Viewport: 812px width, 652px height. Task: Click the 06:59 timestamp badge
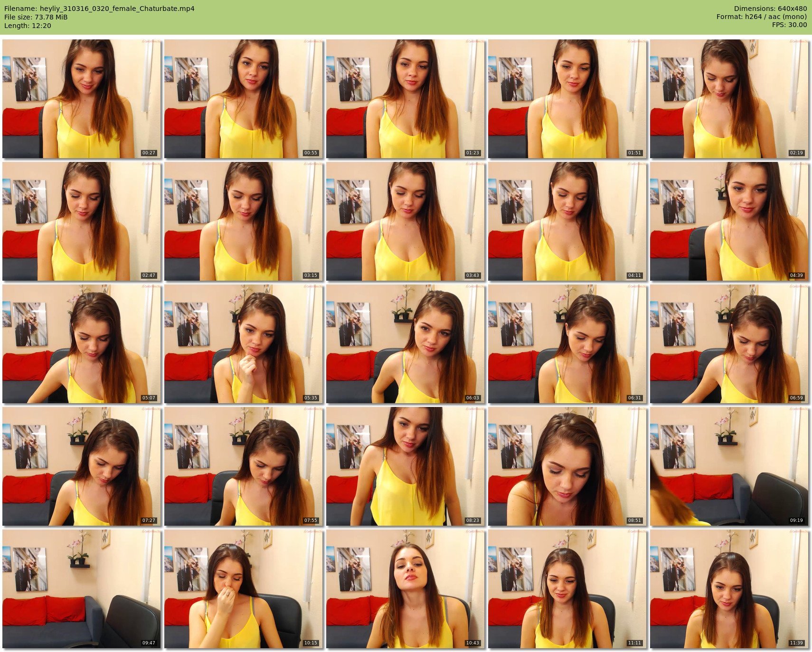tap(796, 398)
